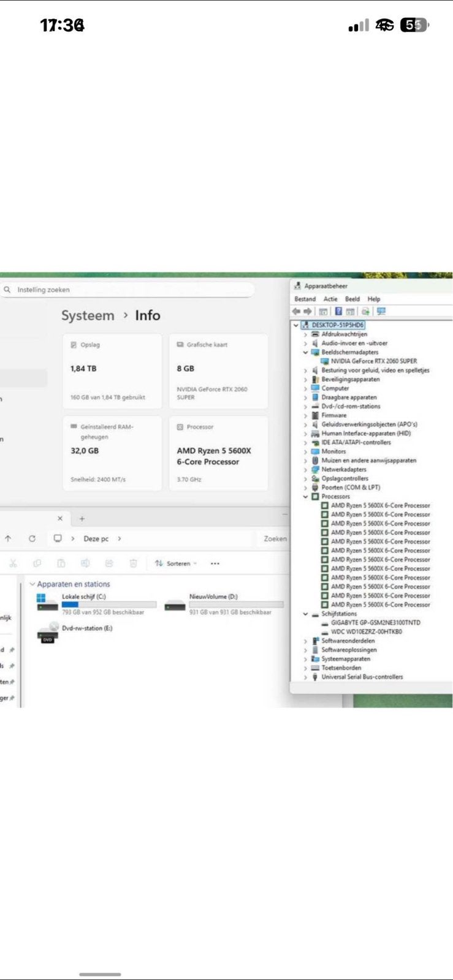Expand the Universal Serial Bus-controllers node
Viewport: 453px width, 980px height.
(x=305, y=677)
